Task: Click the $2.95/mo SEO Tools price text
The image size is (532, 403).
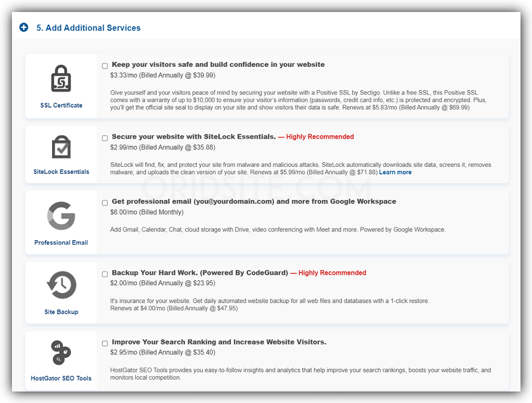Action: pyautogui.click(x=162, y=352)
